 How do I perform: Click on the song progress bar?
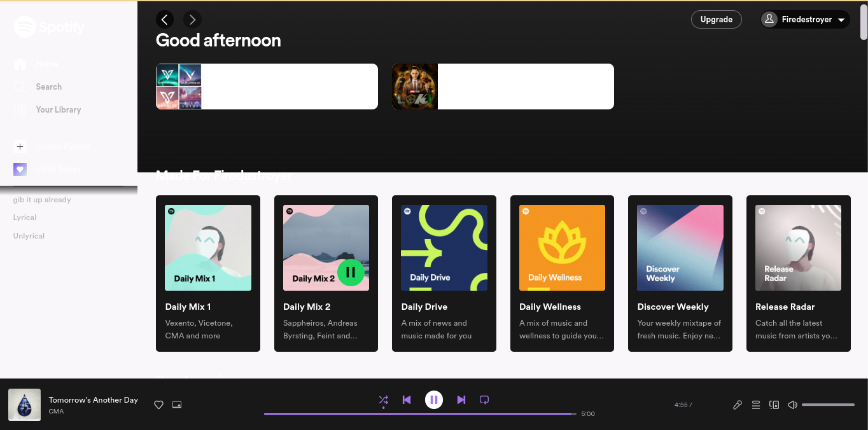(x=420, y=413)
